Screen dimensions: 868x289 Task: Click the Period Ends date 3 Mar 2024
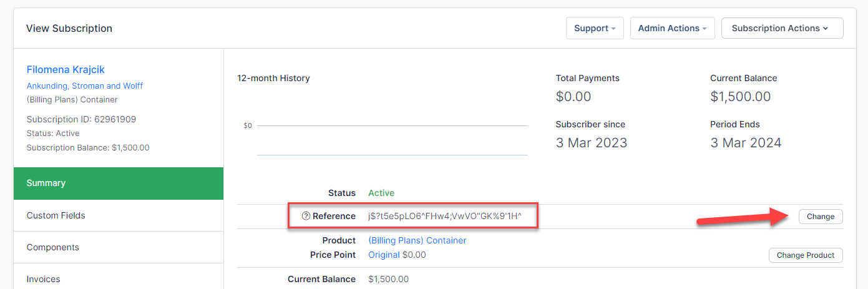[x=746, y=143]
